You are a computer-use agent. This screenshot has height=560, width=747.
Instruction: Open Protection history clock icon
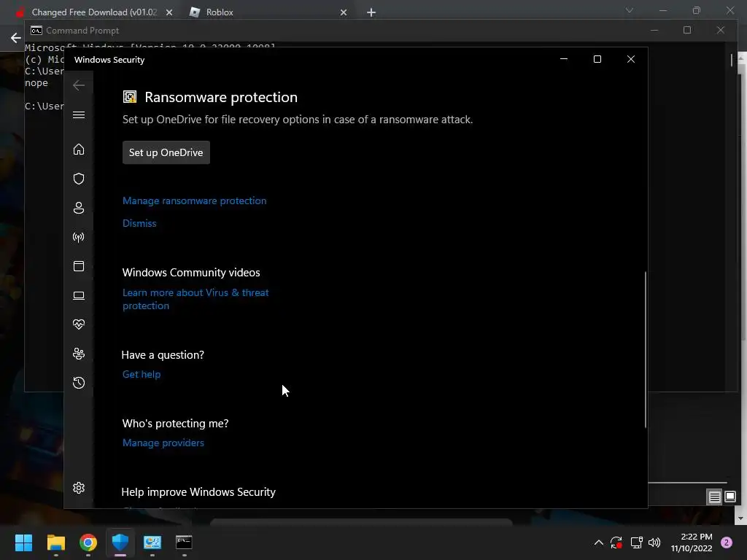(x=79, y=383)
